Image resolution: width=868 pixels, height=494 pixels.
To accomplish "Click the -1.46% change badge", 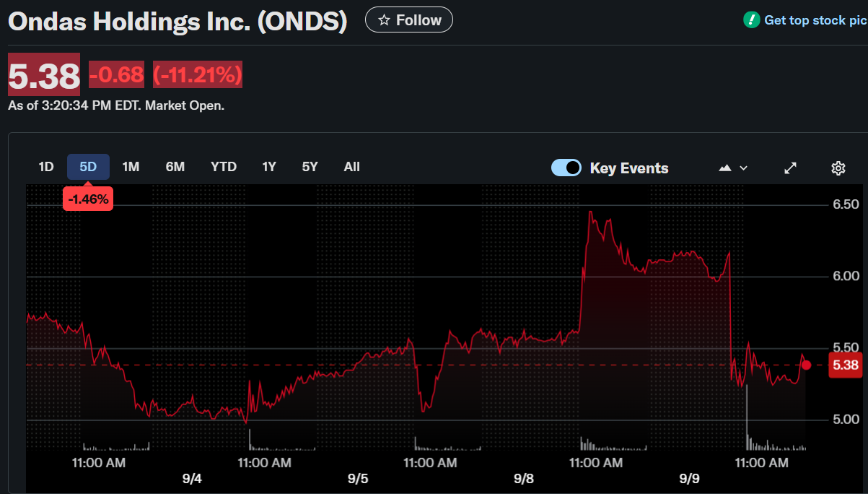I will tap(88, 199).
